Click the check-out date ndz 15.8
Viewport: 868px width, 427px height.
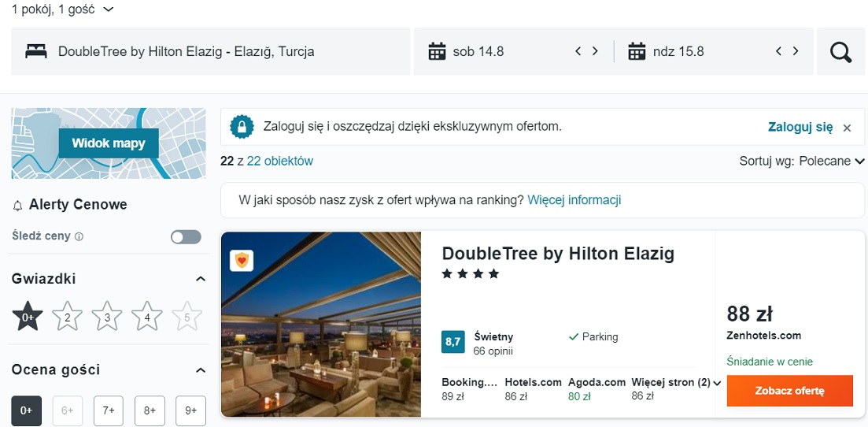pos(678,51)
